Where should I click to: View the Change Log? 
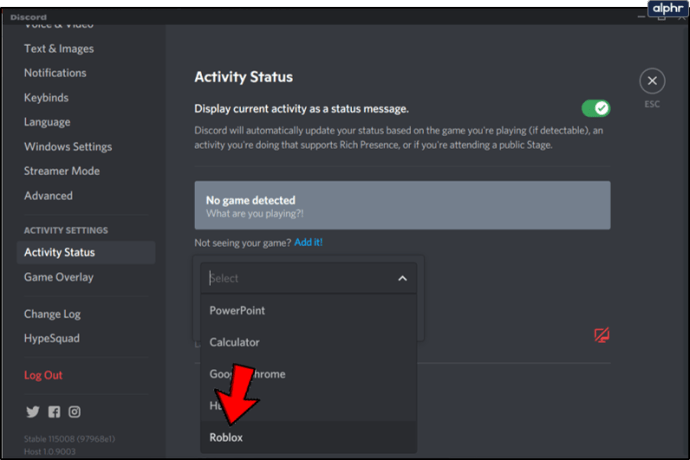(52, 314)
